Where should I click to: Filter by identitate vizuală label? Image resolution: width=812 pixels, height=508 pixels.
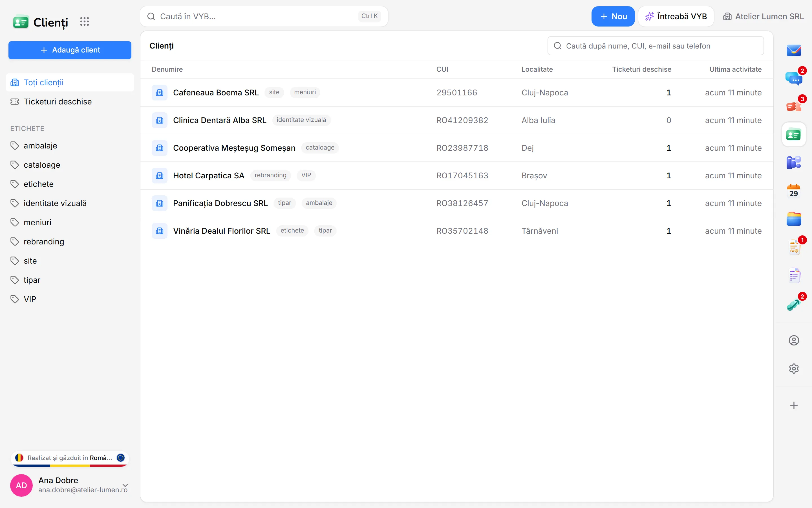click(70, 203)
